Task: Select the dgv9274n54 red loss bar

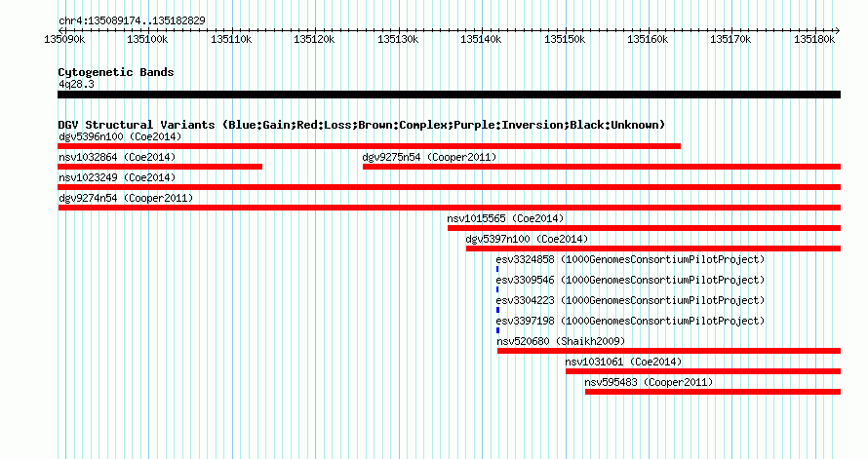Action: (x=449, y=208)
